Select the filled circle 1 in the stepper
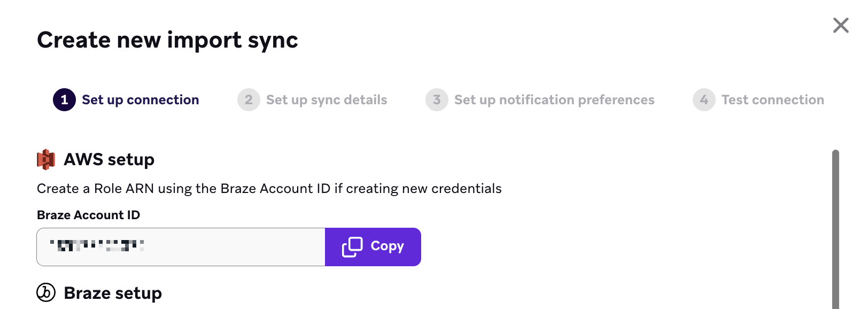Viewport: 868px width, 309px height. coord(64,99)
